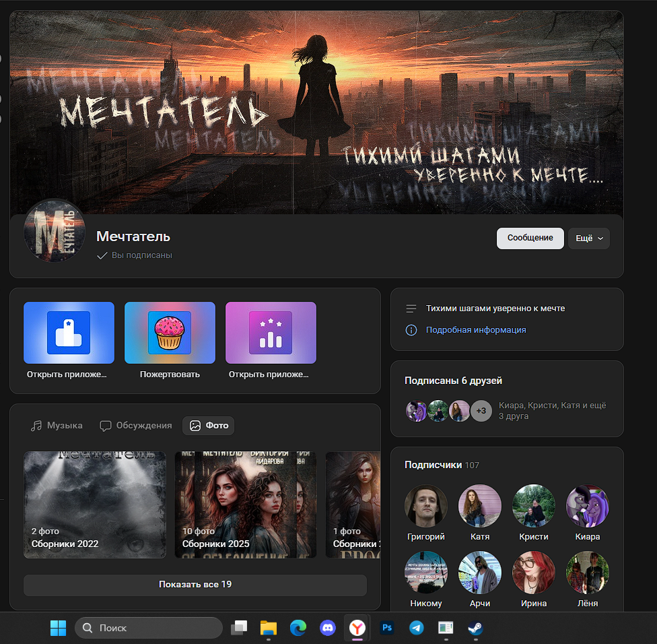Open Photoshop from the taskbar
This screenshot has height=644, width=657.
pos(387,628)
